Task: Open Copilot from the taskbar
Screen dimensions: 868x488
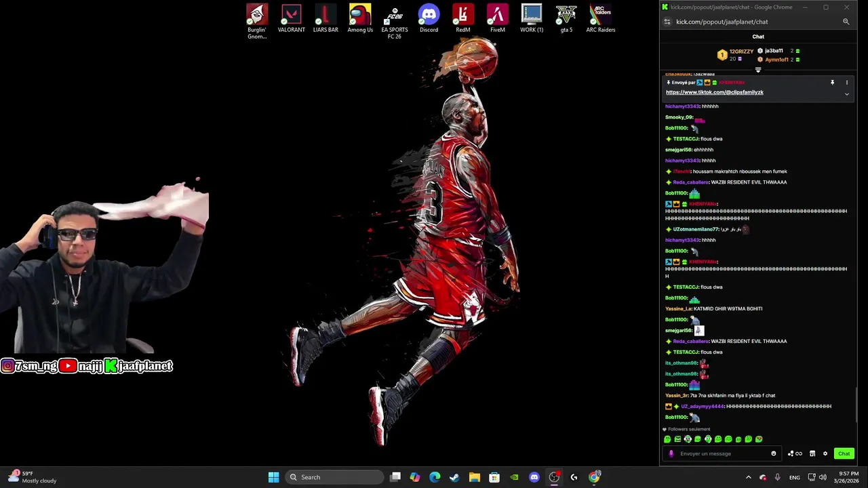Action: 415,477
